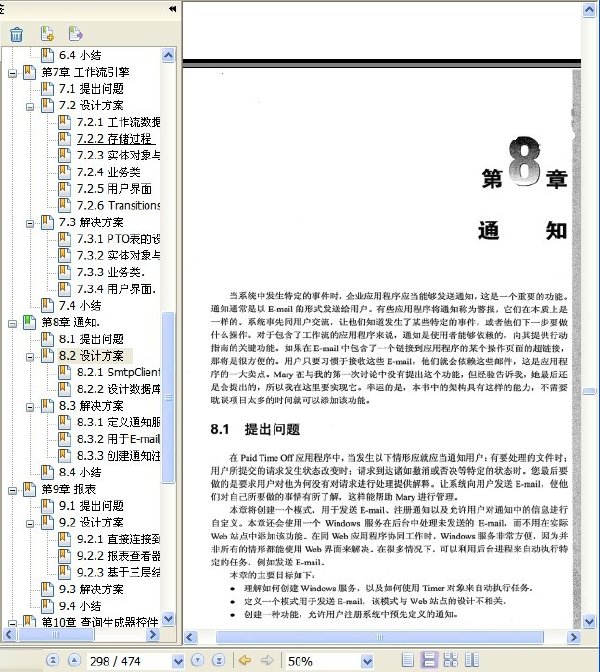Delete selected bookmark with trash icon

pyautogui.click(x=17, y=34)
